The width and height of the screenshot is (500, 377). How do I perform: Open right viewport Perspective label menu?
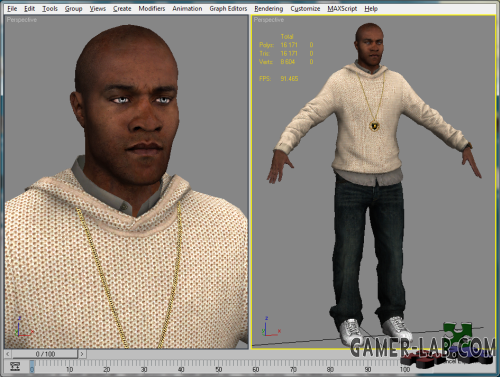[269, 20]
